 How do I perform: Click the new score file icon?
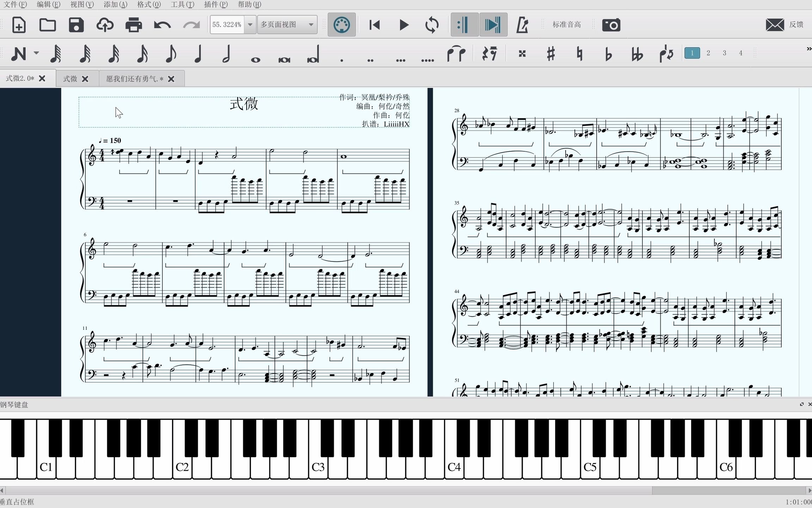[19, 25]
